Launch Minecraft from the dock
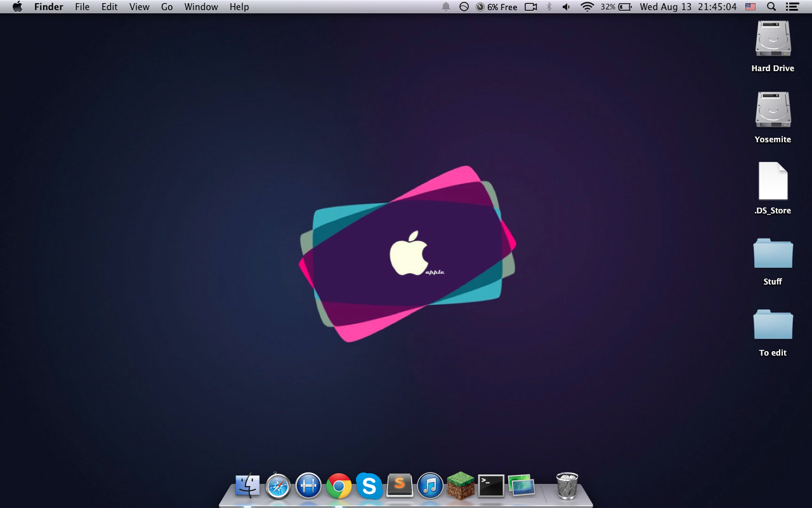812x508 pixels. 461,486
